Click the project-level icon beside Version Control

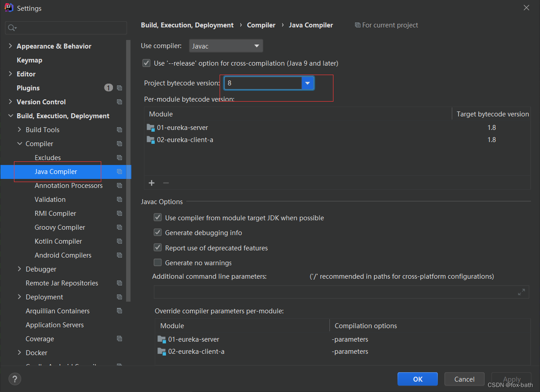tap(119, 102)
